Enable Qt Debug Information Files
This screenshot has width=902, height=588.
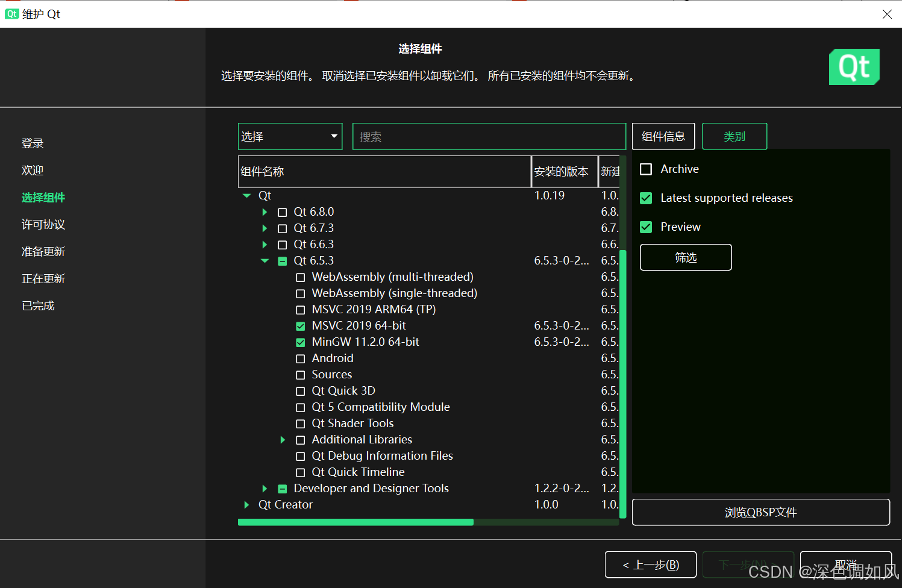pos(300,456)
